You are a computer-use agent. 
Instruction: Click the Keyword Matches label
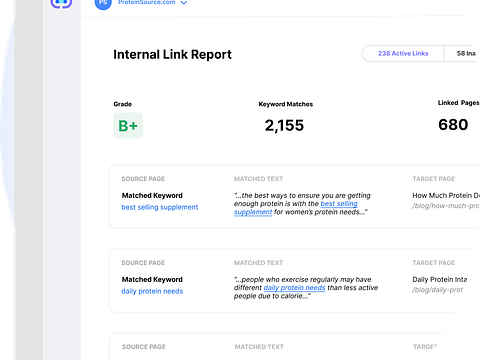[x=286, y=104]
